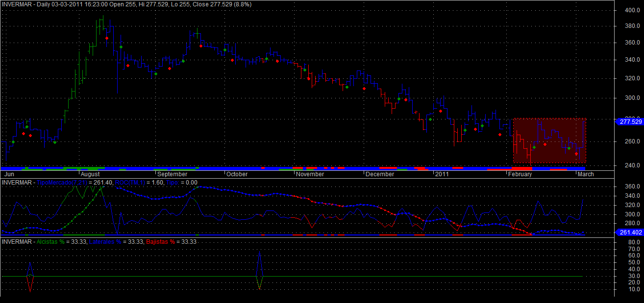The image size is (644, 303).
Task: Click the 2011 year marker on axis
Action: (442, 174)
